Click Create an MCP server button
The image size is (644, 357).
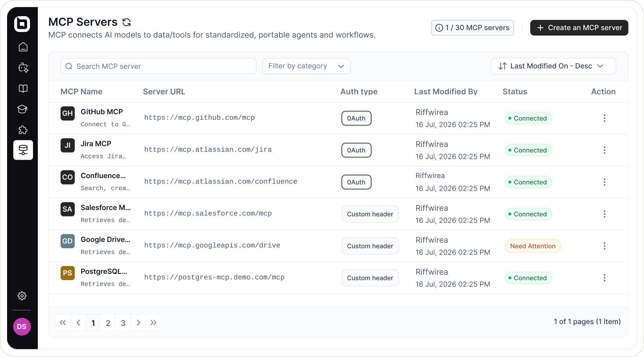pyautogui.click(x=579, y=28)
